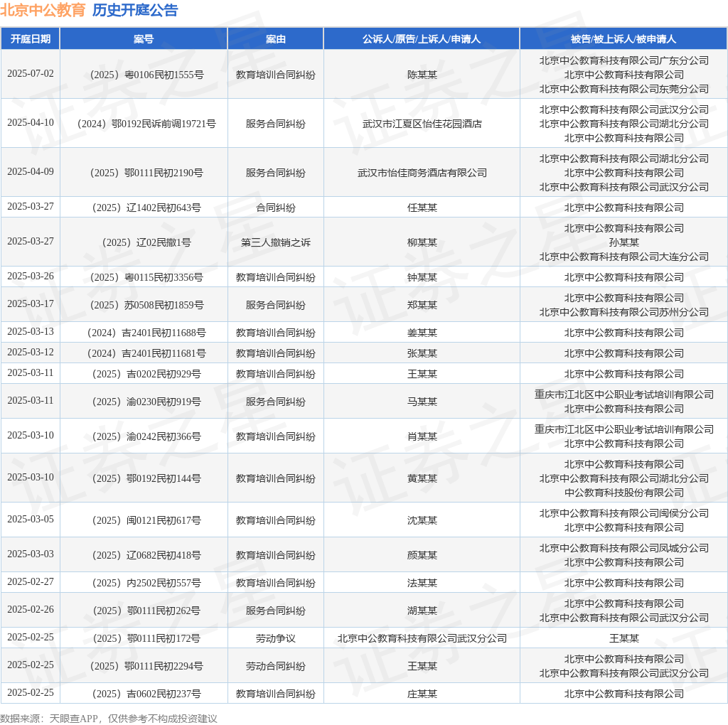Click cause 劳动争议
This screenshot has height=725, width=728.
point(275,639)
